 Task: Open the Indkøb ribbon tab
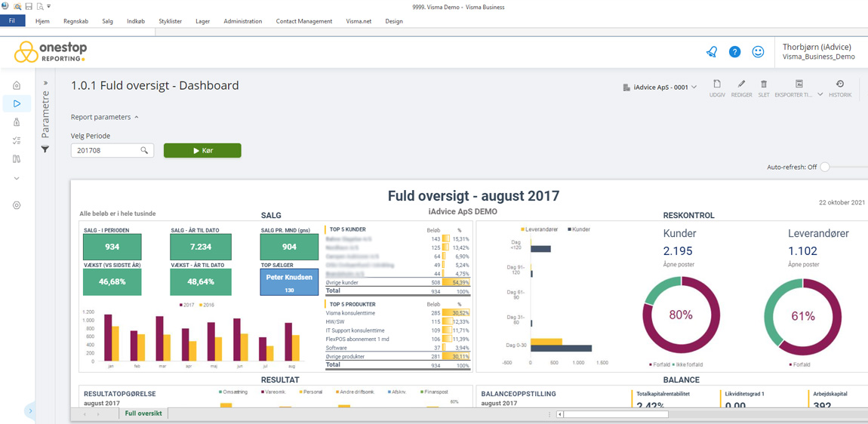[x=136, y=21]
